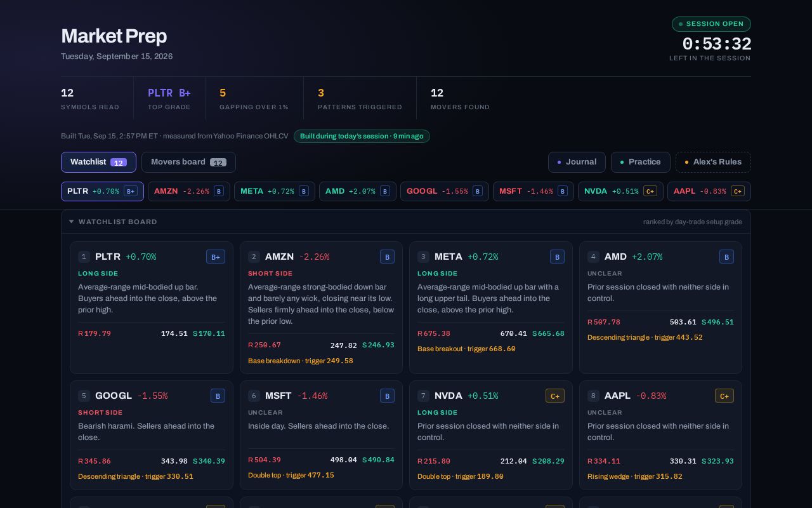
Task: Click 'Double top · trigger 477.15' on MSFT card
Action: (291, 475)
